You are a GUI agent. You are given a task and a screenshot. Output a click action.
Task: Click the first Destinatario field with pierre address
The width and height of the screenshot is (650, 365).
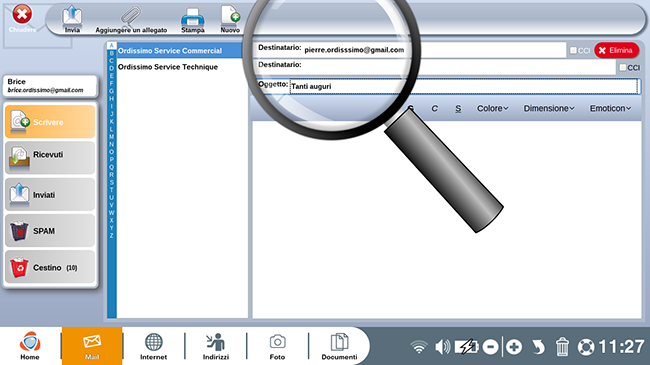pos(434,50)
